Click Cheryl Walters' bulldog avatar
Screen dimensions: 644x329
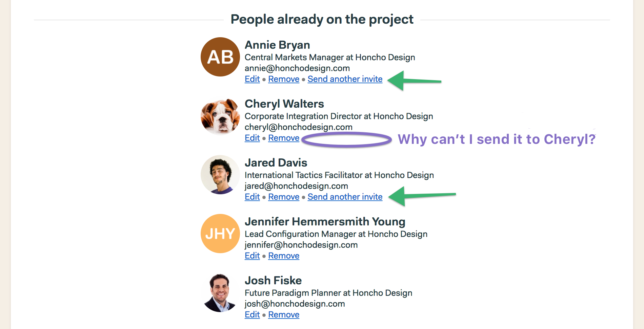[x=220, y=116]
